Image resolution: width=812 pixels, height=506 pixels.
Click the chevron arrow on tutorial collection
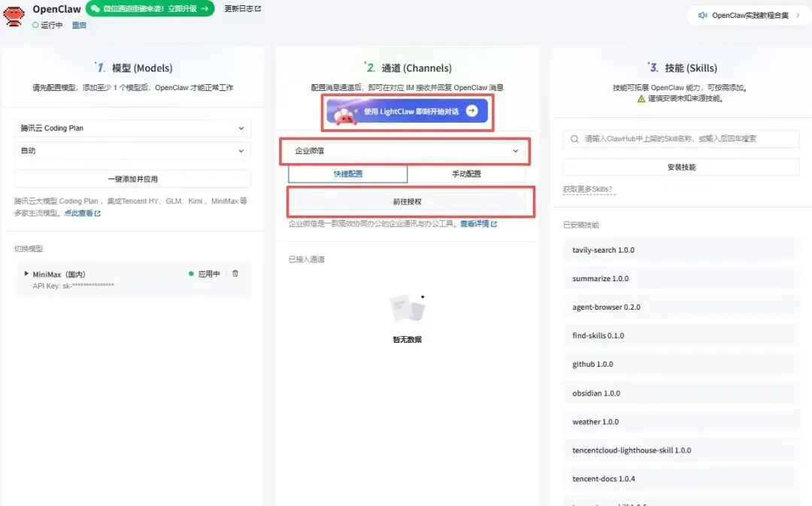click(798, 15)
